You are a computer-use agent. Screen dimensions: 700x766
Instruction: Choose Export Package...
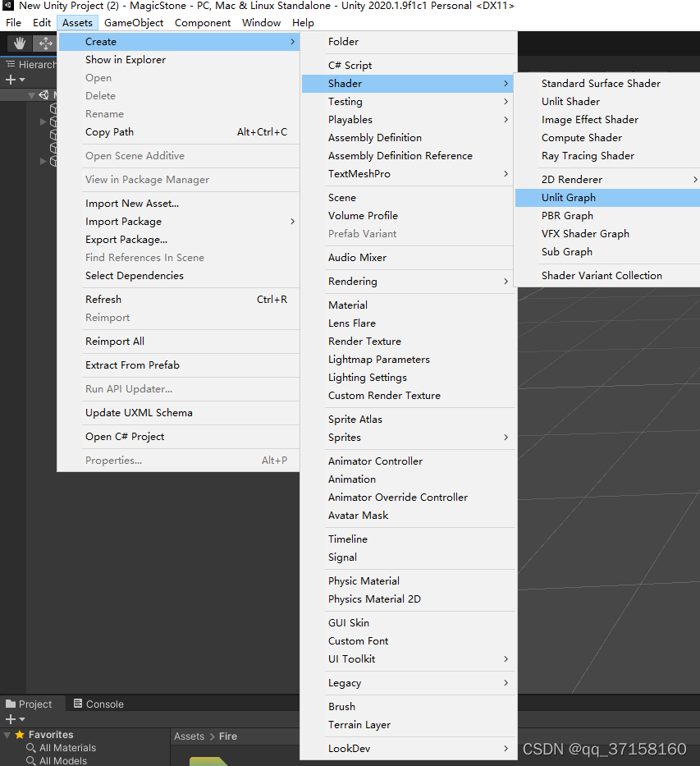(179, 240)
